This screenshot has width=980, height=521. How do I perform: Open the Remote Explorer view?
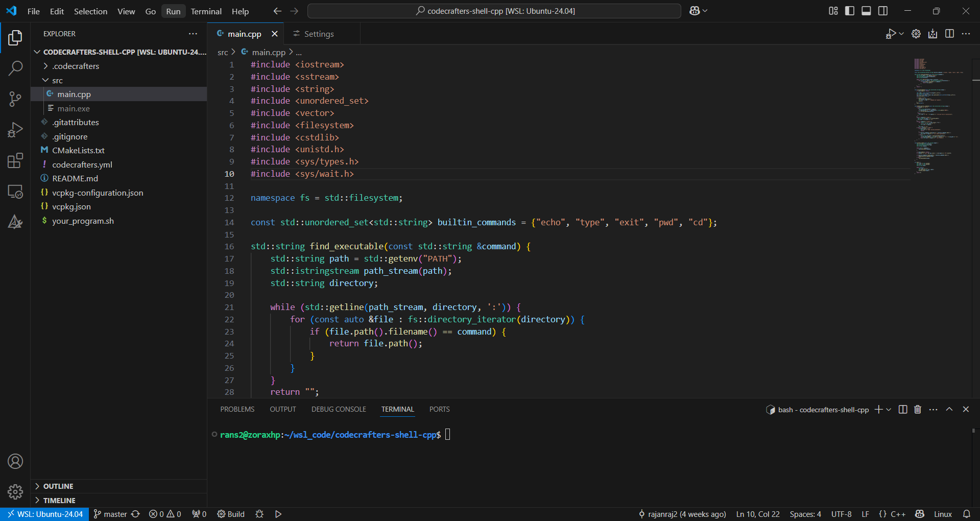tap(15, 192)
